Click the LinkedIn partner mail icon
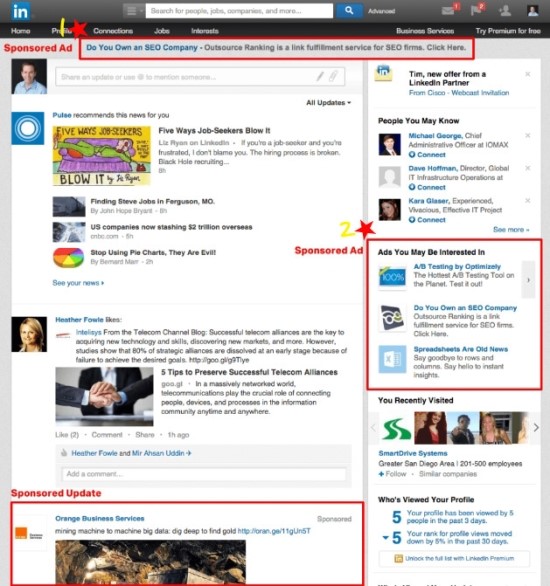550x586 pixels. (x=383, y=73)
